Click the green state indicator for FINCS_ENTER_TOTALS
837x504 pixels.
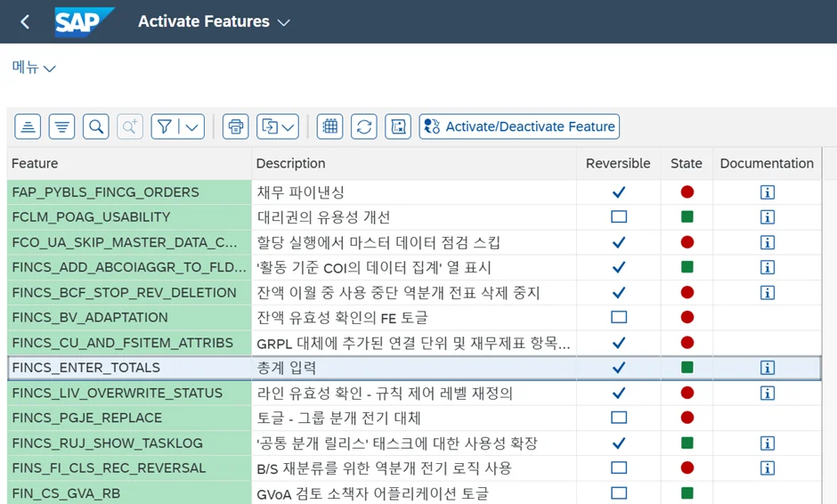687,367
